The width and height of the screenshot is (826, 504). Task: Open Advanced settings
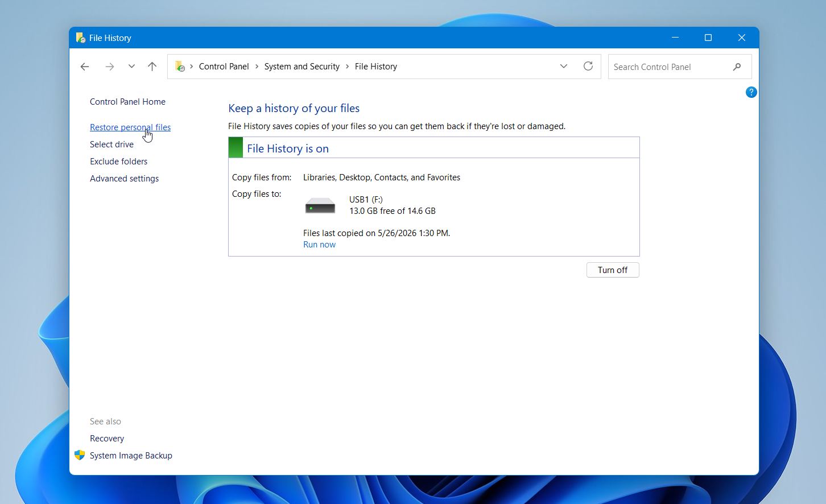(124, 179)
